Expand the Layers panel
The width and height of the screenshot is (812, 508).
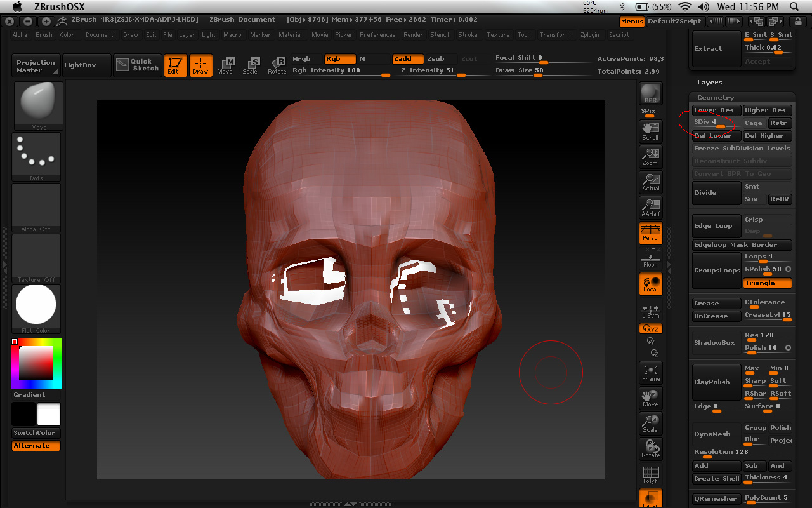pos(709,82)
